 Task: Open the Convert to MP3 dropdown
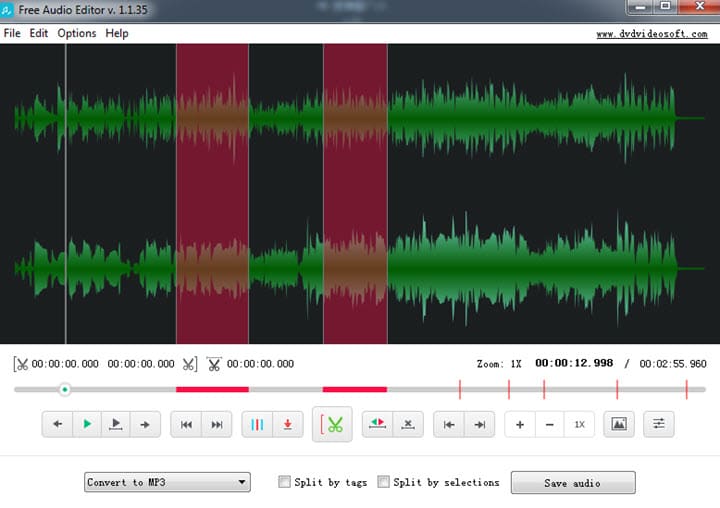[167, 483]
